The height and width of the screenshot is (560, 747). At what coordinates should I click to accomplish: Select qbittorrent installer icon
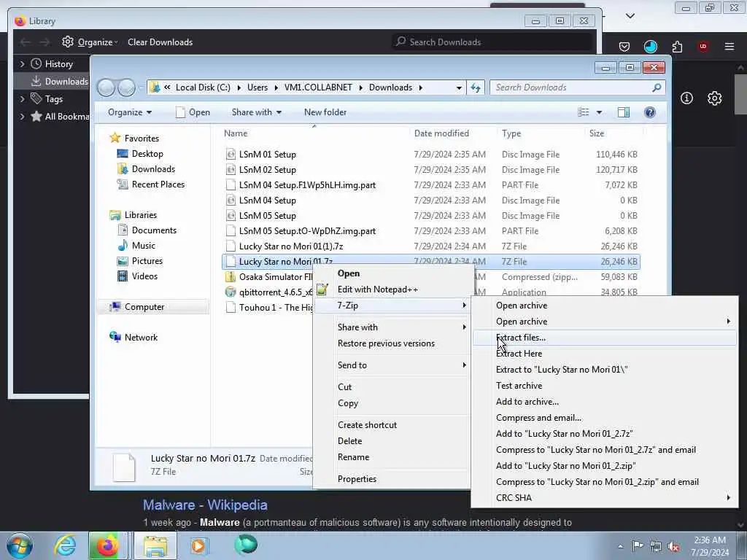(x=231, y=292)
